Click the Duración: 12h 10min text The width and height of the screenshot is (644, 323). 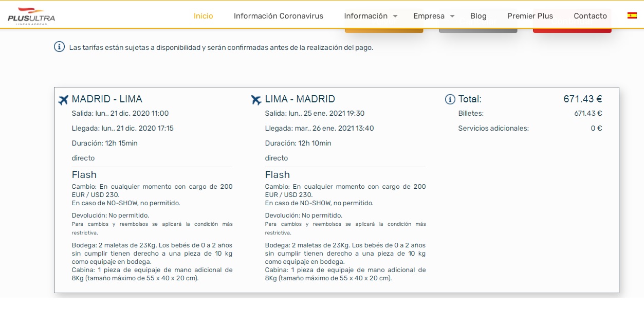[x=298, y=143]
